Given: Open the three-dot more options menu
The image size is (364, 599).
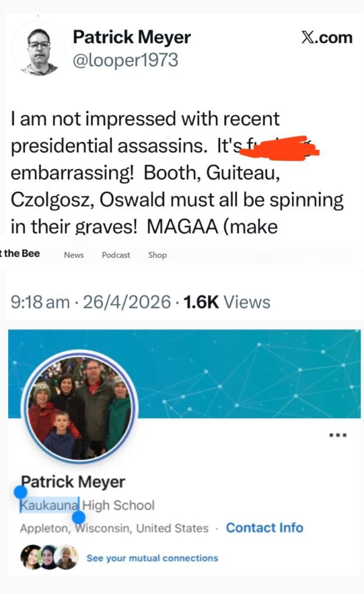Looking at the screenshot, I should [x=338, y=435].
